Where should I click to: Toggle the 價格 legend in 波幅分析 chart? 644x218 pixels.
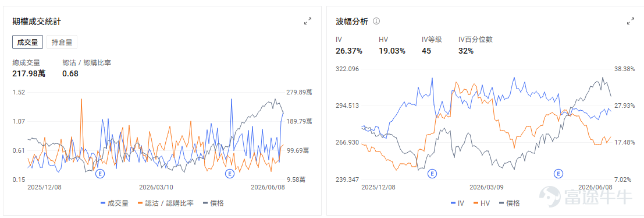[509, 203]
